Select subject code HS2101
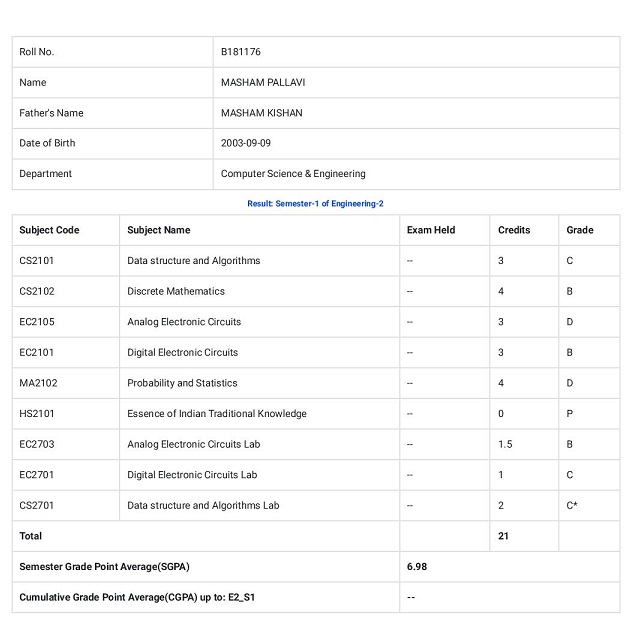Screen dimensions: 639x622 37,413
